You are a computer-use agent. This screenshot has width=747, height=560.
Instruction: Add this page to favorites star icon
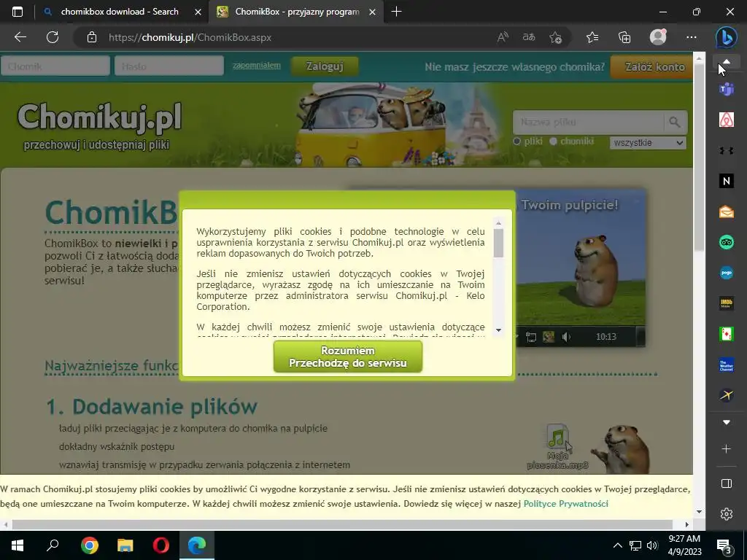pos(555,37)
